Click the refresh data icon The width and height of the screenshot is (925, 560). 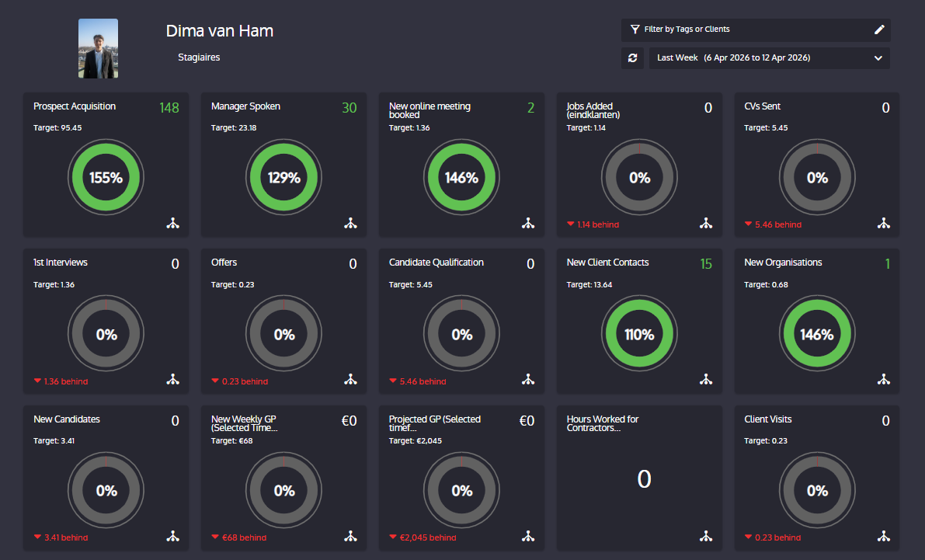click(x=632, y=57)
